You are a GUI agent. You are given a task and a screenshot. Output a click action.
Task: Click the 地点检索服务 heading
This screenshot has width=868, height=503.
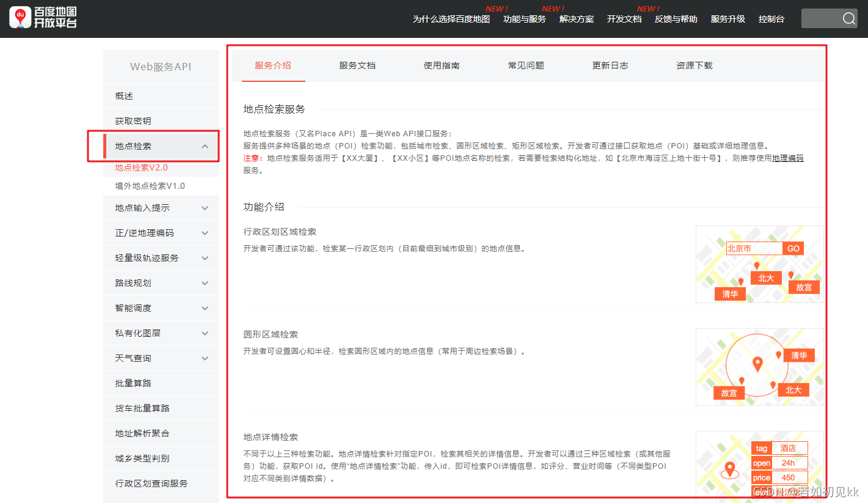[274, 109]
